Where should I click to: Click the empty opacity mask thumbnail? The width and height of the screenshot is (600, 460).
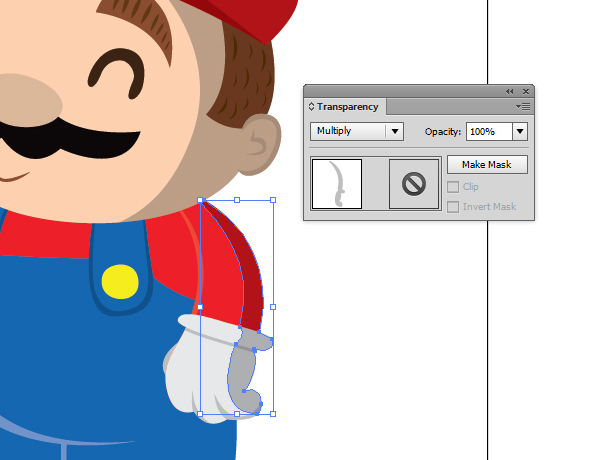pyautogui.click(x=414, y=184)
